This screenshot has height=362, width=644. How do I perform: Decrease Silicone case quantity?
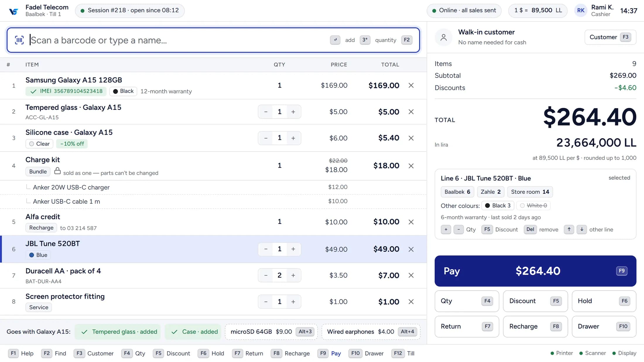(266, 138)
